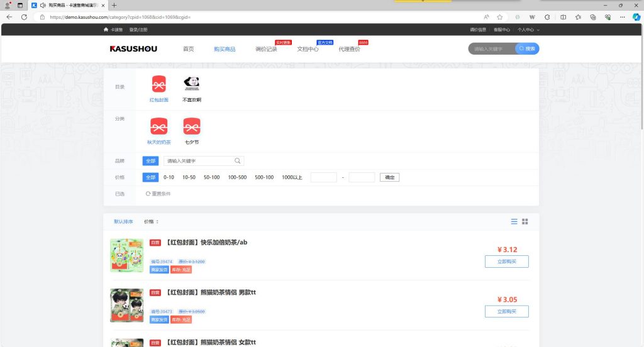The height and width of the screenshot is (347, 644).
Task: Open 文档中心 nav item
Action: (308, 49)
